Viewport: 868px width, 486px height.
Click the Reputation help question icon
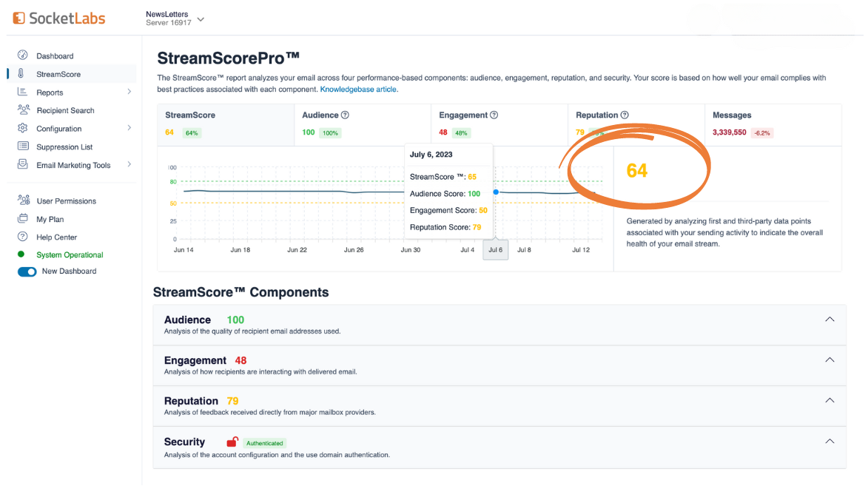pyautogui.click(x=625, y=115)
